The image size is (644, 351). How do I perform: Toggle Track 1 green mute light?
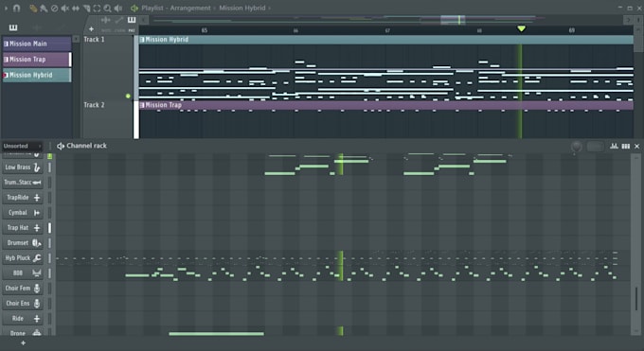pyautogui.click(x=128, y=97)
